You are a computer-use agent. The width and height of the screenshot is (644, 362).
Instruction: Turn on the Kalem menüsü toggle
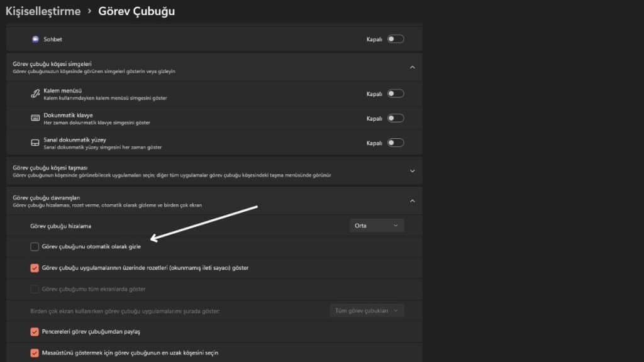(396, 92)
